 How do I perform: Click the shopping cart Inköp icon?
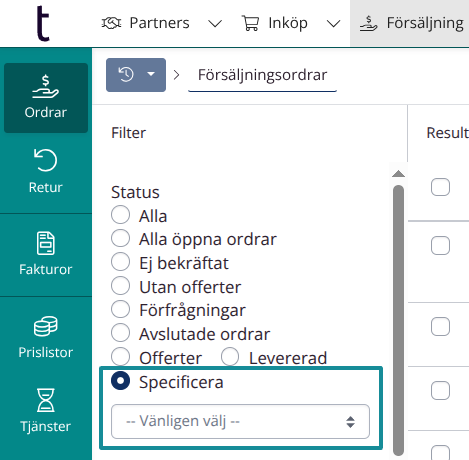(x=250, y=23)
